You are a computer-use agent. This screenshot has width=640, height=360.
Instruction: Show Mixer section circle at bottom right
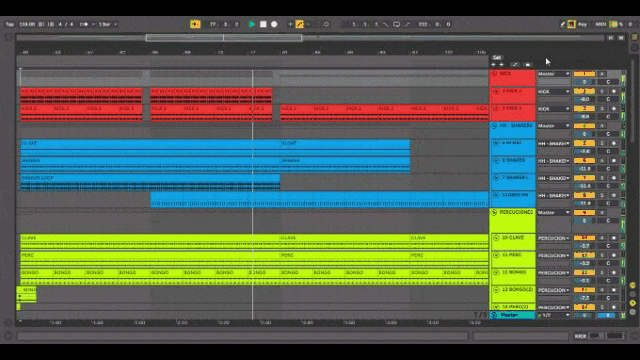tap(633, 303)
